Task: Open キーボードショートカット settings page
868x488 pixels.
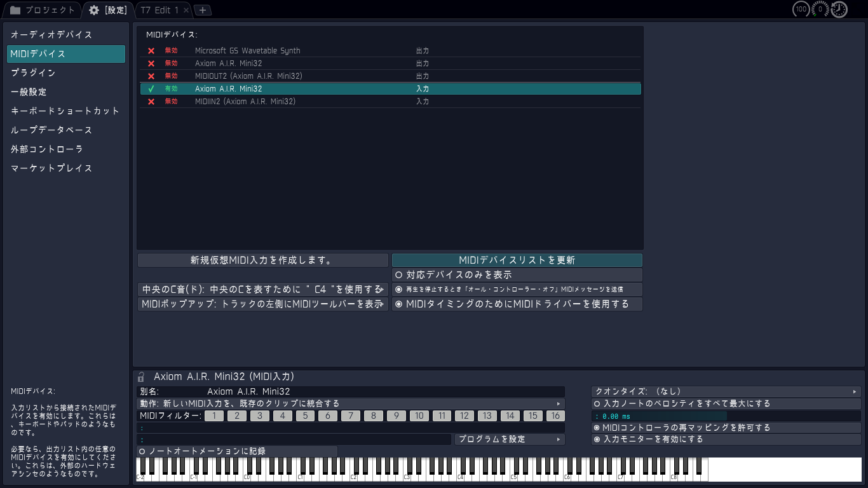Action: (x=66, y=111)
